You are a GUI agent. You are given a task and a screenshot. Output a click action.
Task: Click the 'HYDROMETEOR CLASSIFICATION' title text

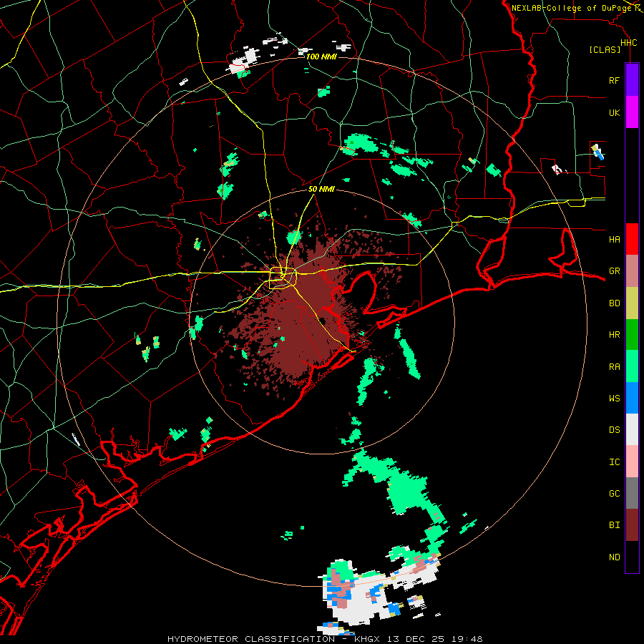(251, 639)
